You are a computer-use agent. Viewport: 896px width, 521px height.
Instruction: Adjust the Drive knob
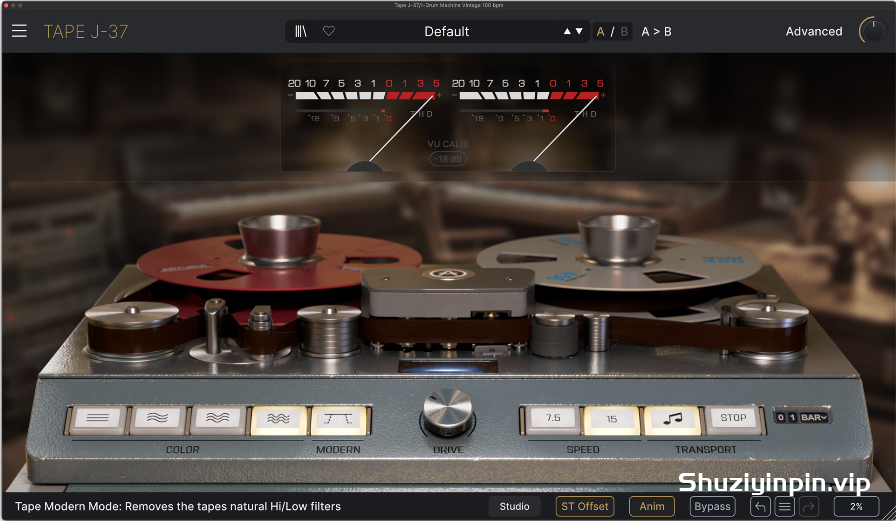point(448,412)
